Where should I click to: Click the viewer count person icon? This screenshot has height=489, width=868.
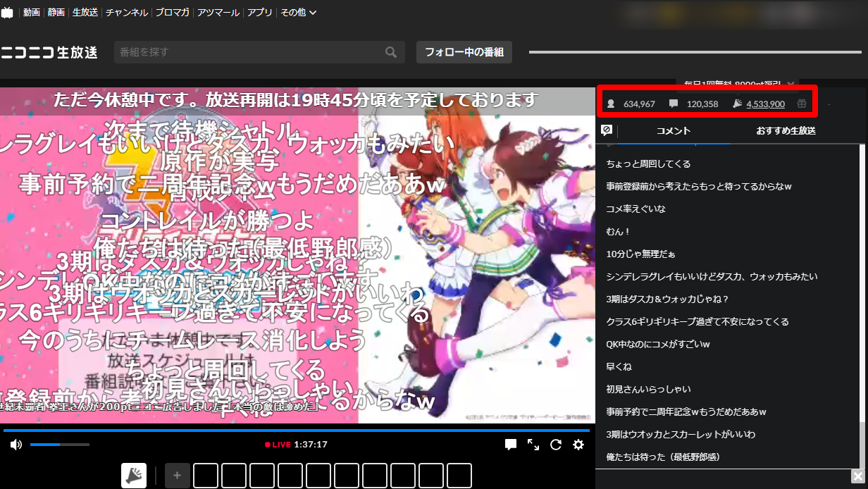tap(611, 104)
